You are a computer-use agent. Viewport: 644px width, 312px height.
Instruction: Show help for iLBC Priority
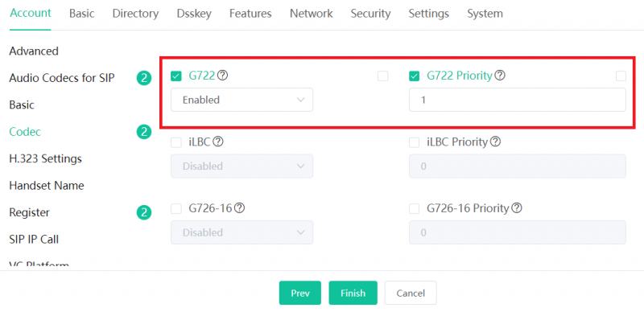[x=496, y=142]
